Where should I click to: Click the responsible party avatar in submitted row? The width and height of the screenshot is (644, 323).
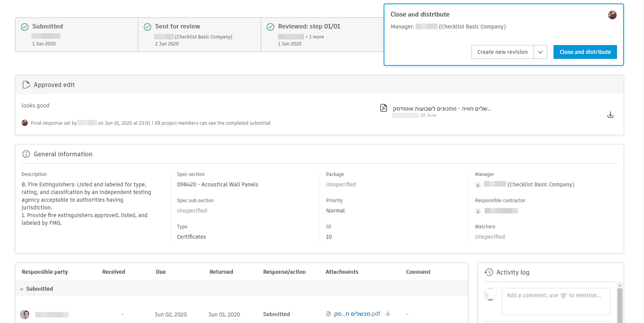[25, 315]
